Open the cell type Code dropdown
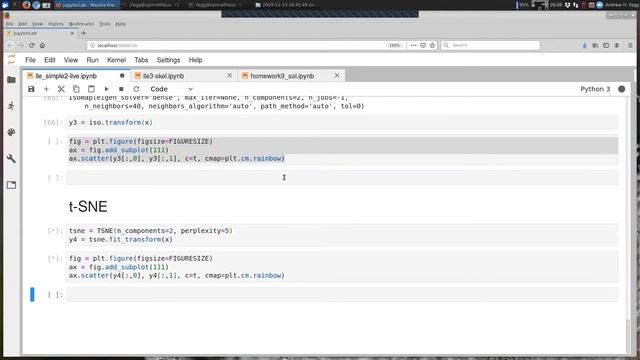The height and width of the screenshot is (360, 640). tap(171, 89)
